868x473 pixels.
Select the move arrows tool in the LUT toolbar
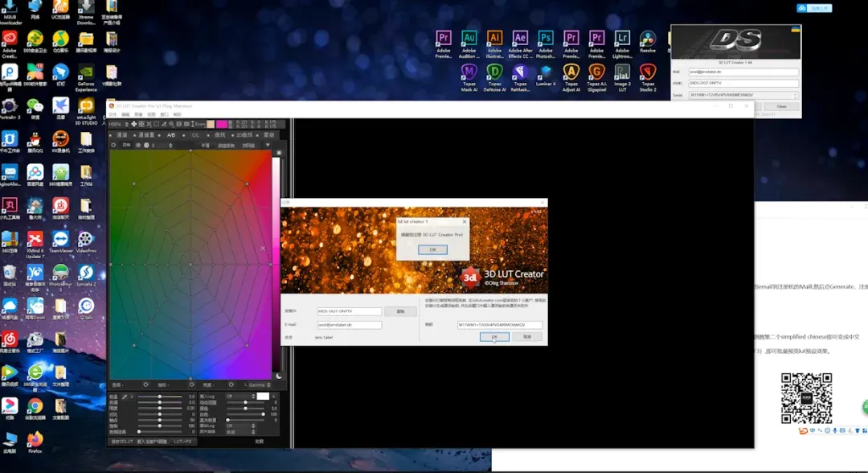pos(134,124)
